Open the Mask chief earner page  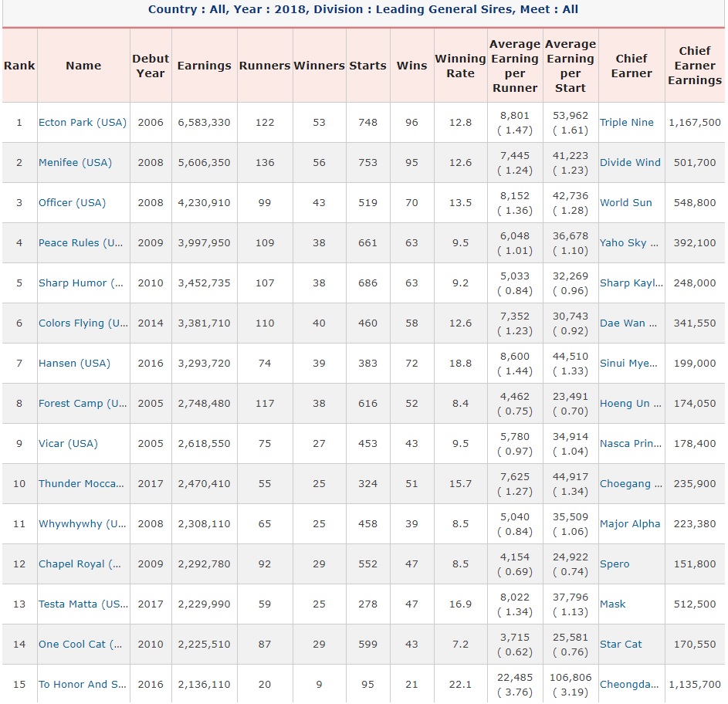(x=611, y=604)
